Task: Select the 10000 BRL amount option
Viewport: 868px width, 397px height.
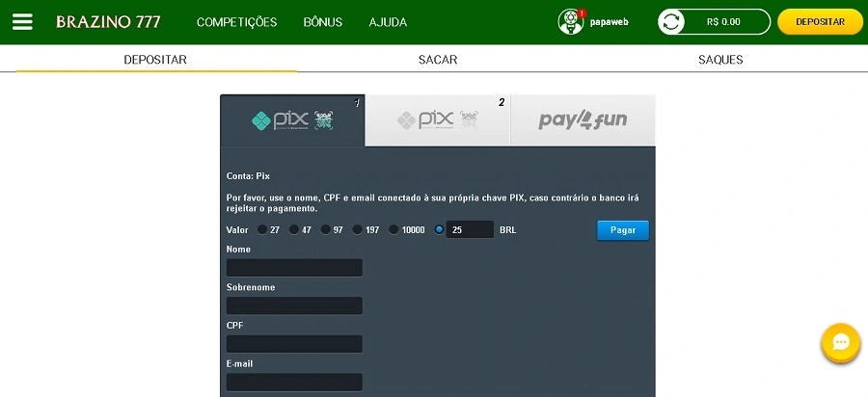Action: (393, 230)
